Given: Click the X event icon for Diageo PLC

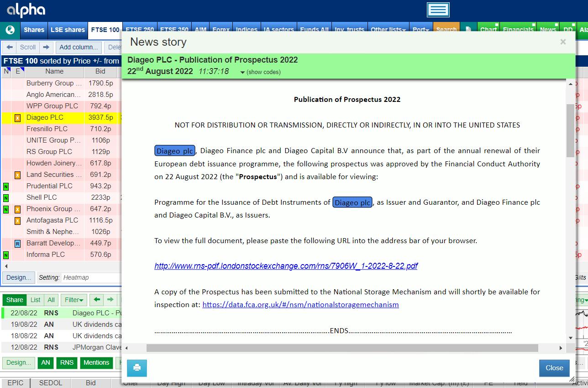Looking at the screenshot, I should (x=18, y=117).
